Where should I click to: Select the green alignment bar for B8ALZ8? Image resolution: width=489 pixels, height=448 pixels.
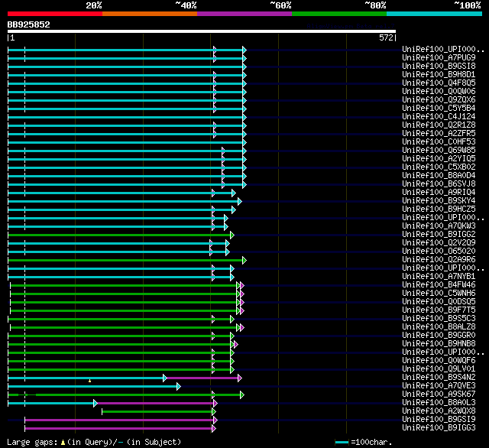(x=124, y=327)
